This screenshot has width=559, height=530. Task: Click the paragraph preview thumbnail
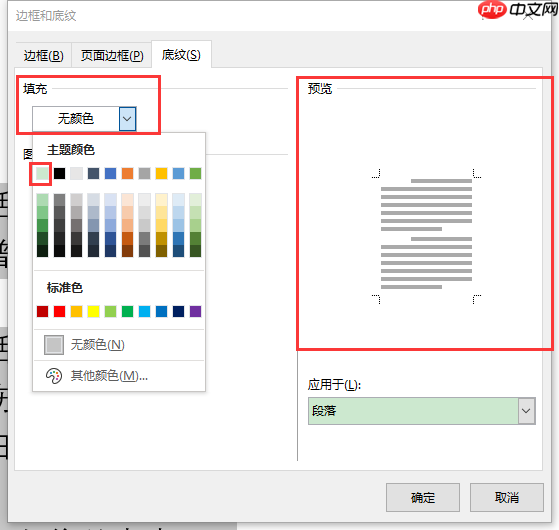(x=426, y=236)
